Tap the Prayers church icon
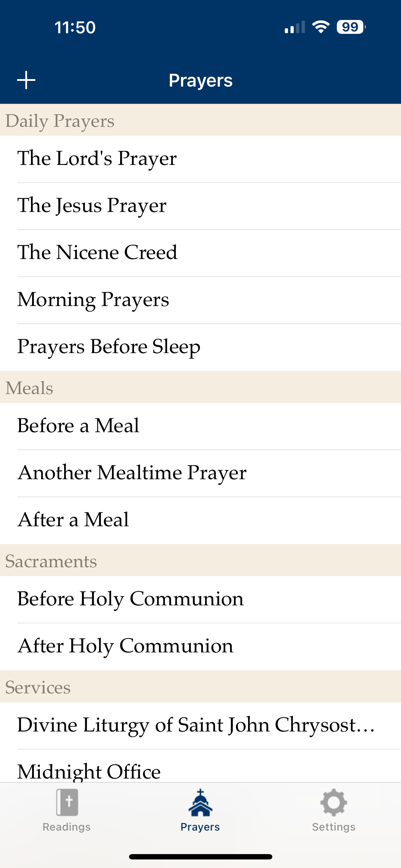The width and height of the screenshot is (401, 868). pyautogui.click(x=200, y=803)
